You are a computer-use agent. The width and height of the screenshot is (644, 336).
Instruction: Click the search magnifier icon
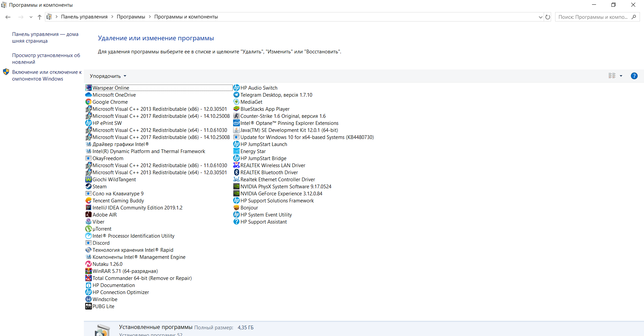[x=634, y=17]
